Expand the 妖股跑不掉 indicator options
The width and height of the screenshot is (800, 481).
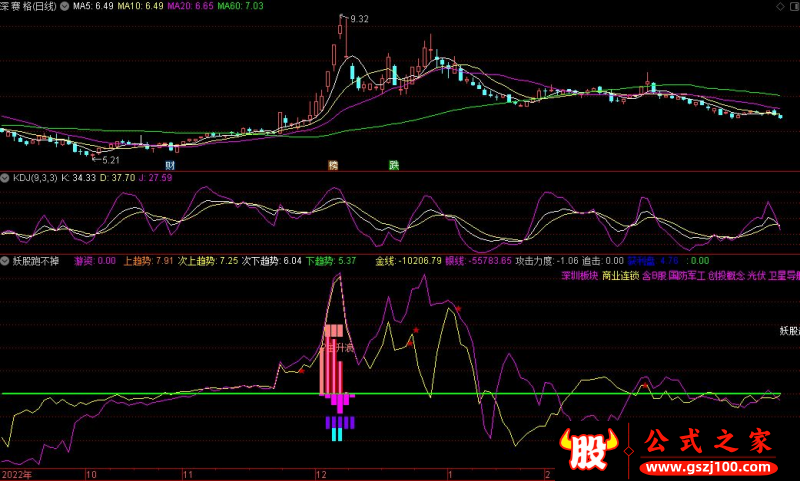coord(6,260)
